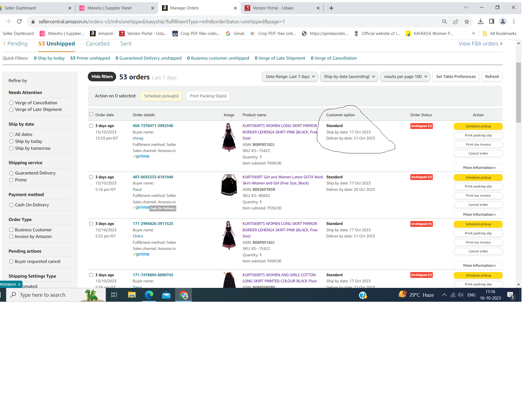Open Task View from the taskbar
532x416 pixels.
(x=114, y=295)
